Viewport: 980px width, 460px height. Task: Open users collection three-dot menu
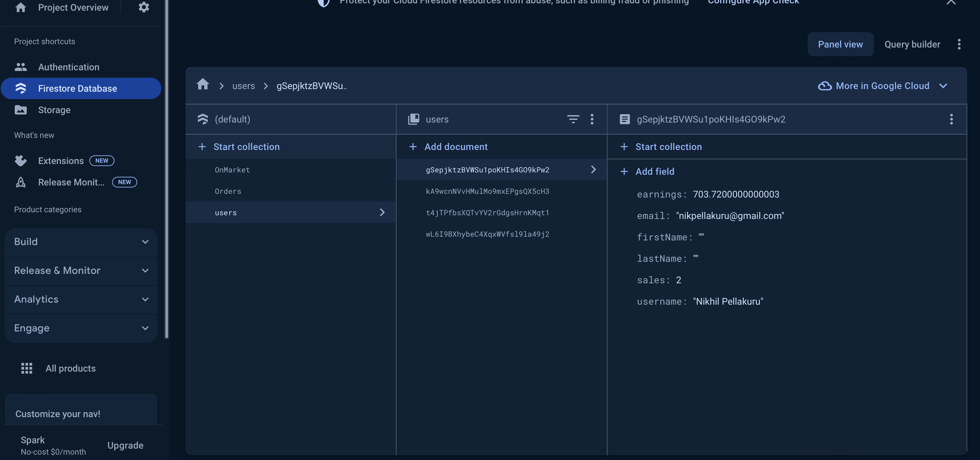(591, 119)
